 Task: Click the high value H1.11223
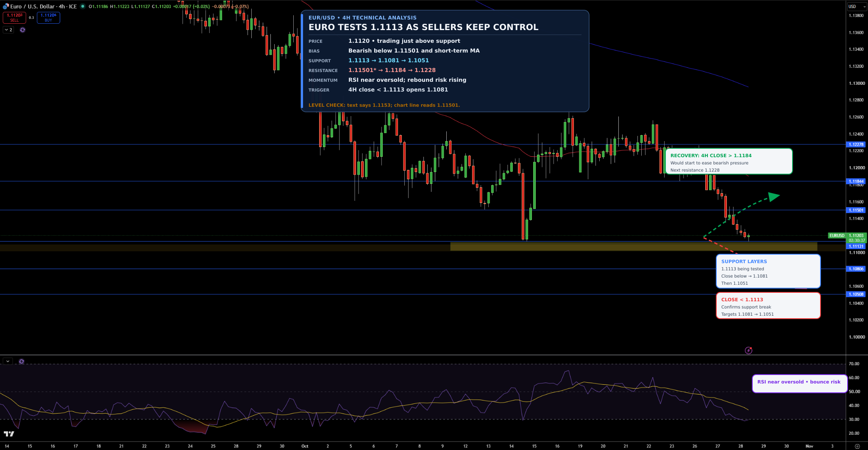(x=120, y=6)
